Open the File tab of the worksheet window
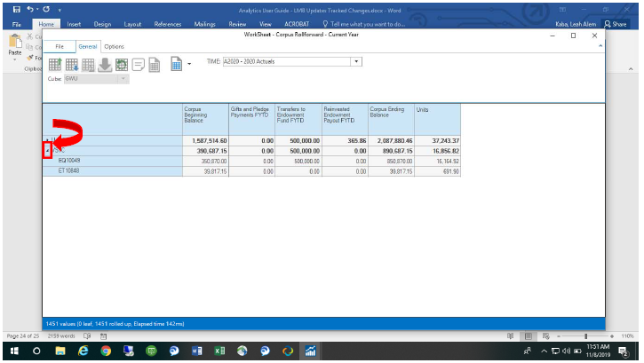Viewport: 644px width, 363px height. tap(60, 47)
